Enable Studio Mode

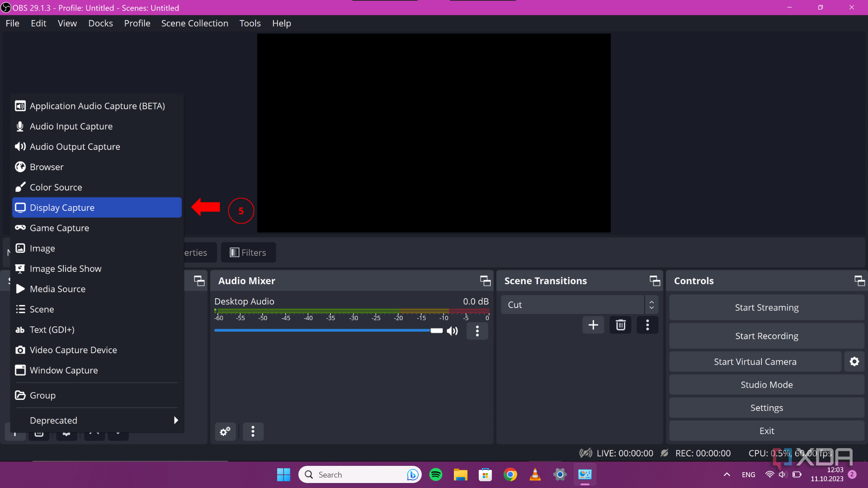coord(766,385)
